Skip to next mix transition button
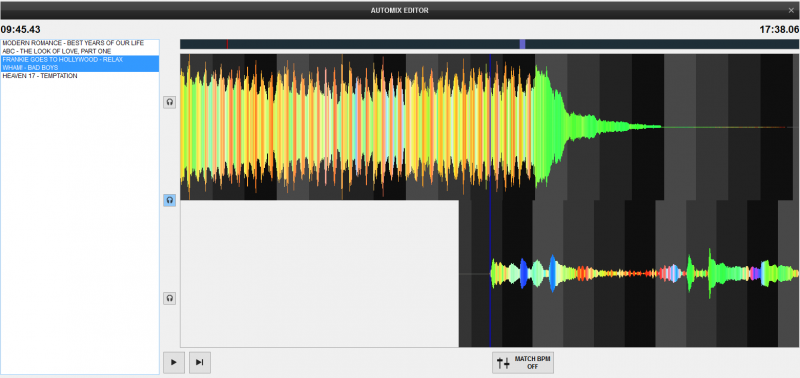This screenshot has width=800, height=378. tap(199, 363)
